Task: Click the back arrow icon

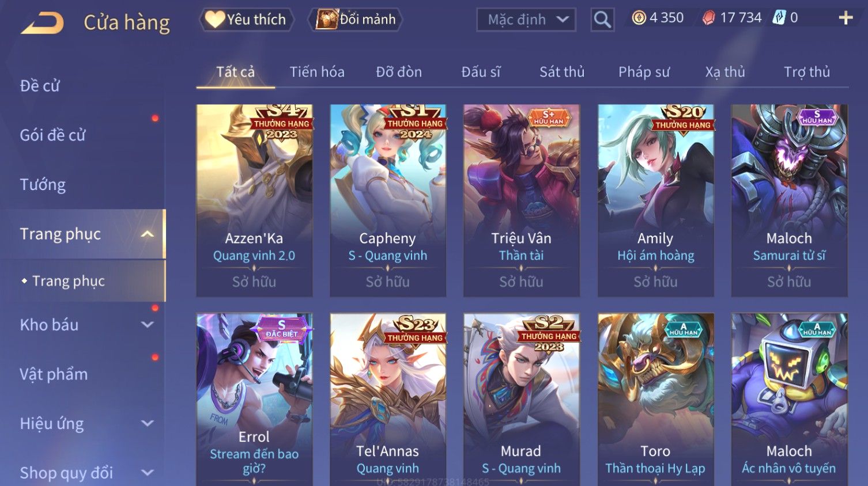Action: pos(42,23)
